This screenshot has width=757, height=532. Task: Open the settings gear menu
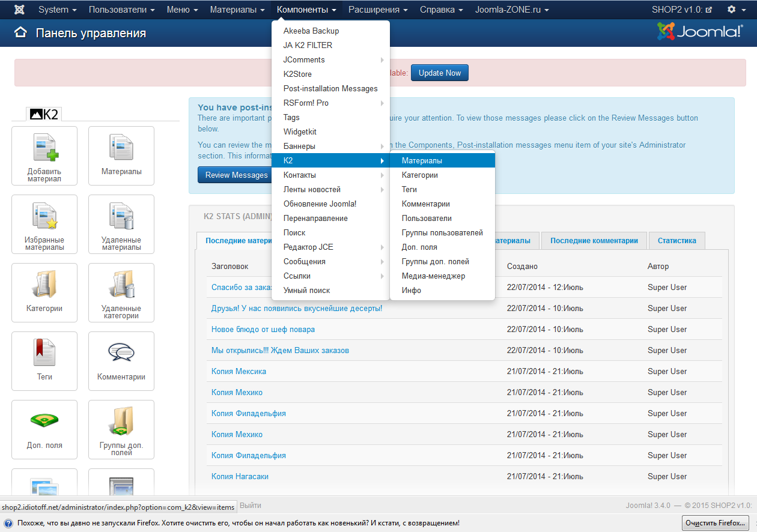tap(735, 10)
